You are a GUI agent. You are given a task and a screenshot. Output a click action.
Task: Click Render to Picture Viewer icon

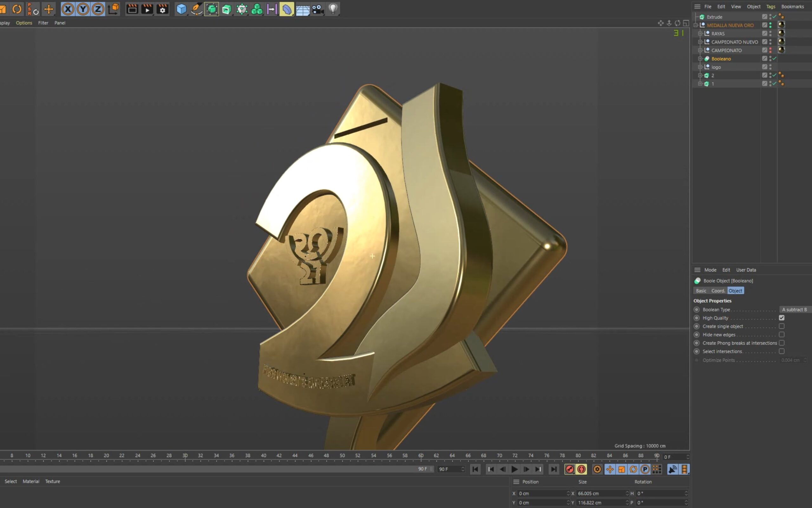(147, 9)
